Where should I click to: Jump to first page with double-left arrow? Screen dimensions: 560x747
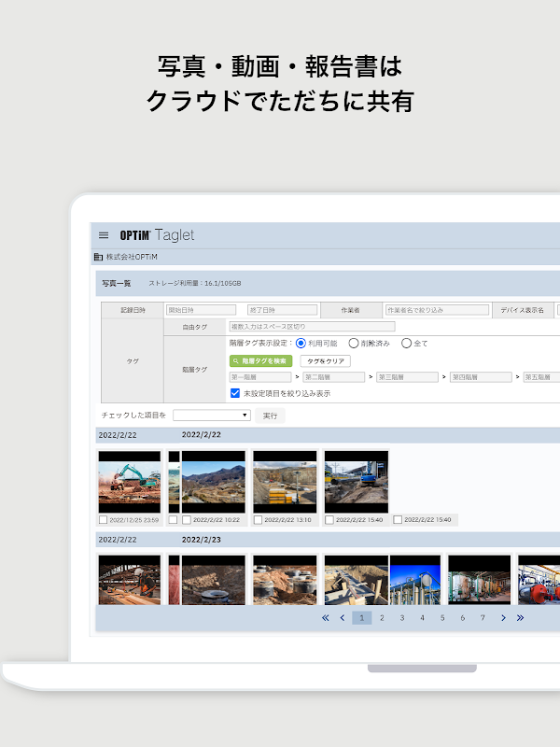pyautogui.click(x=326, y=617)
